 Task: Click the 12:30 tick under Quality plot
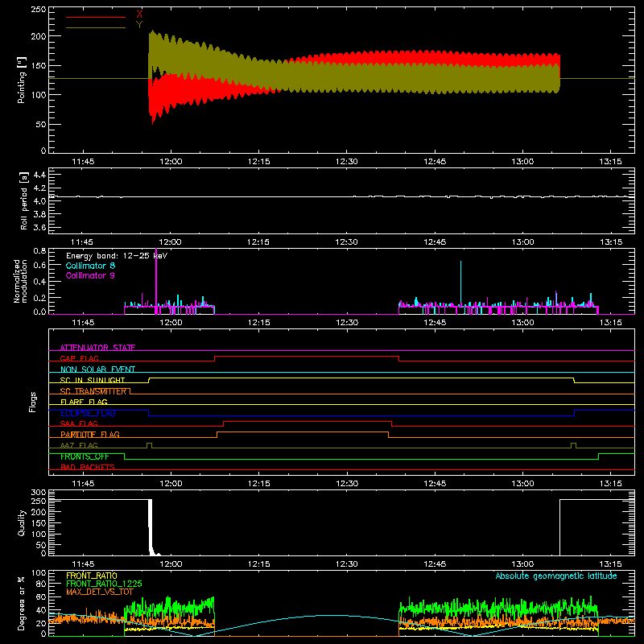coord(347,564)
